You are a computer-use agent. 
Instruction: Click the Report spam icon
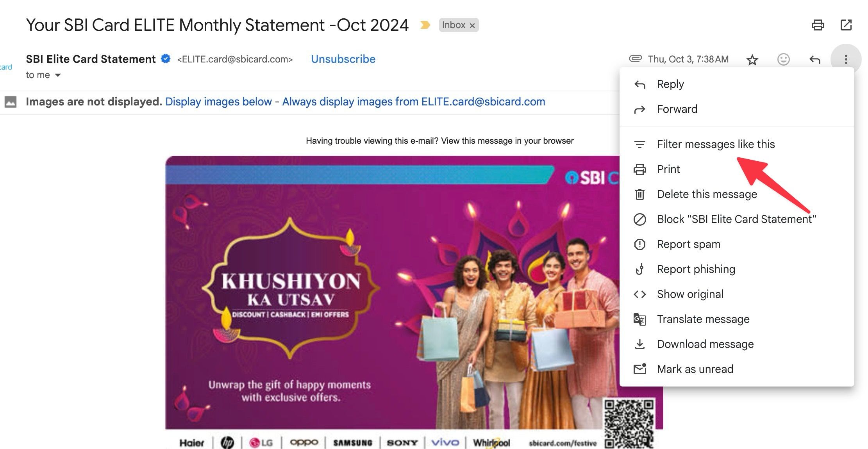click(639, 244)
